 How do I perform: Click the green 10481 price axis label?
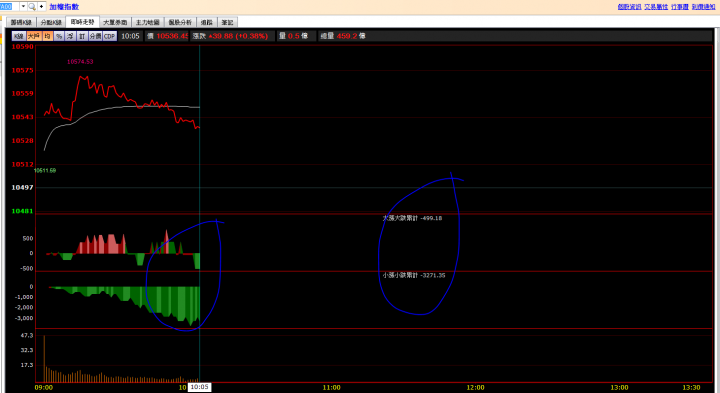coord(22,211)
